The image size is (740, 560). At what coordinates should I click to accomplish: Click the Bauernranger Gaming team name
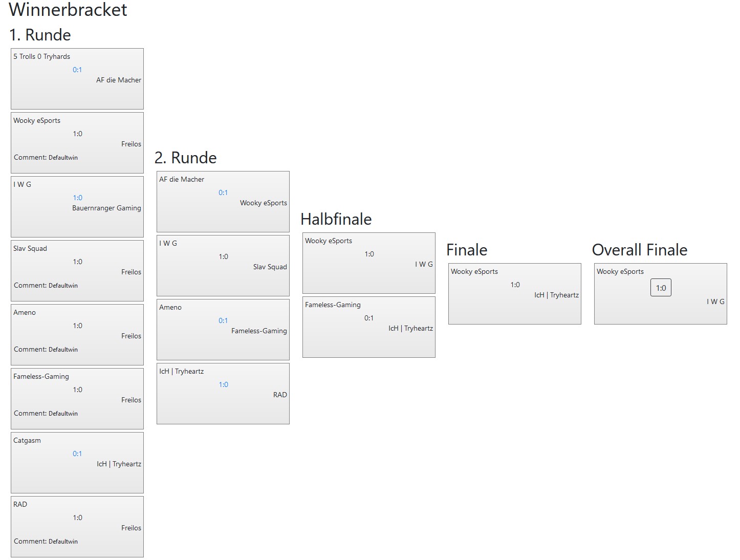coord(106,208)
